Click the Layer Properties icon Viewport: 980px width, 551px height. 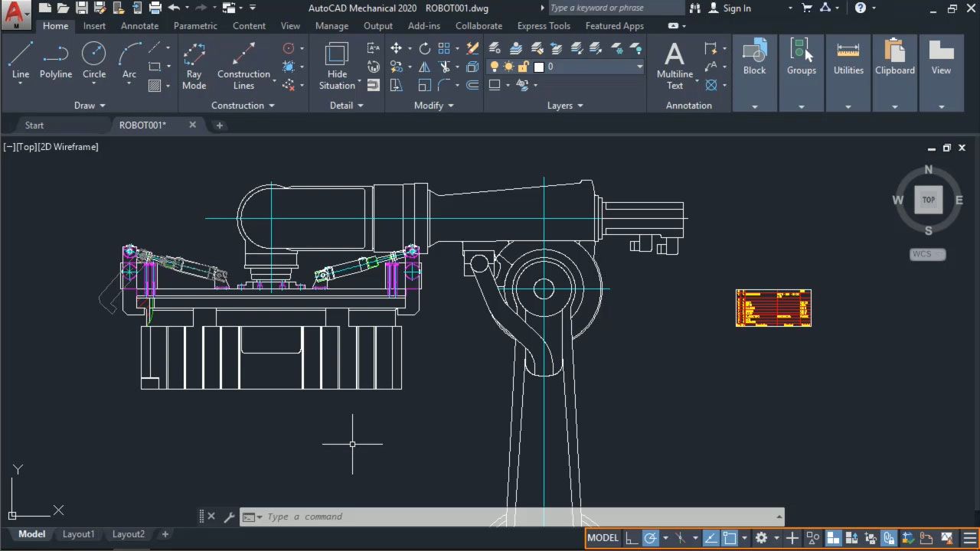coord(495,48)
